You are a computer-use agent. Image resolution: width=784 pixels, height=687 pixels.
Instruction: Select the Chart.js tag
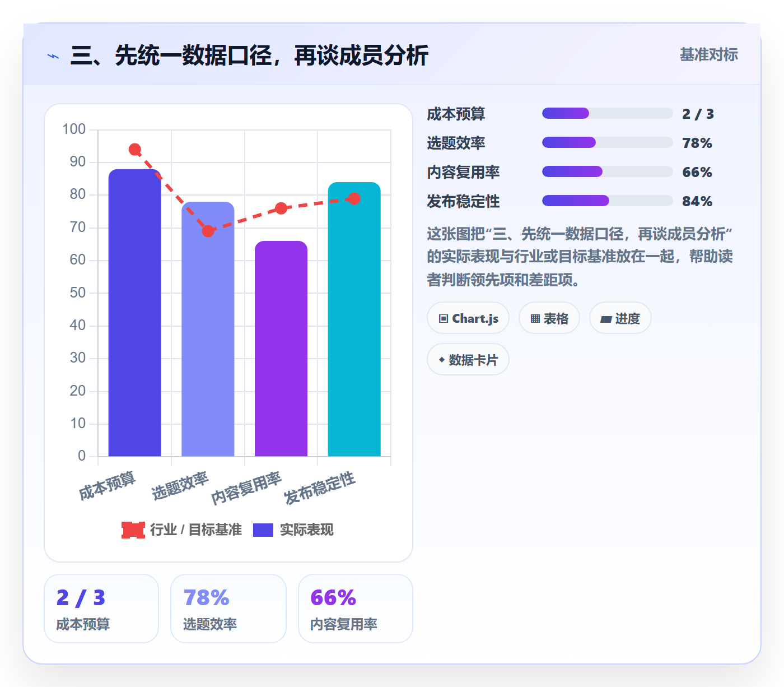(468, 318)
